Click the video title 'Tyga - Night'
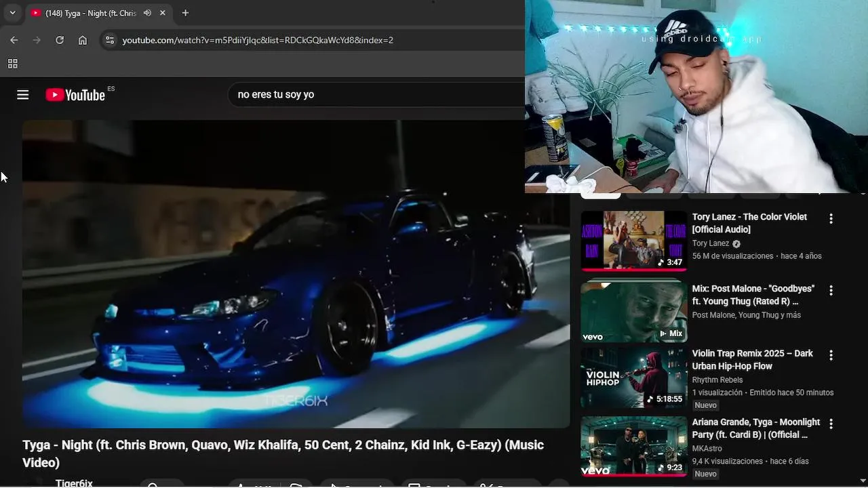The height and width of the screenshot is (488, 868). pos(283,453)
